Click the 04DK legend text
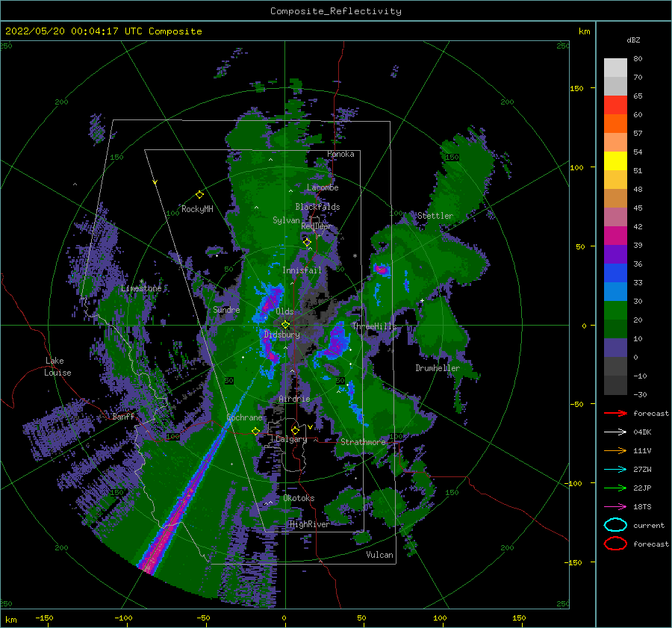672x628 pixels. tap(642, 432)
